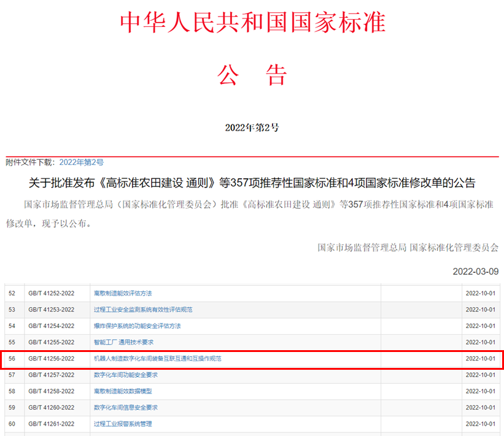Open the 离散制造能效数据模型 link
This screenshot has height=436, width=504.
coord(123,391)
